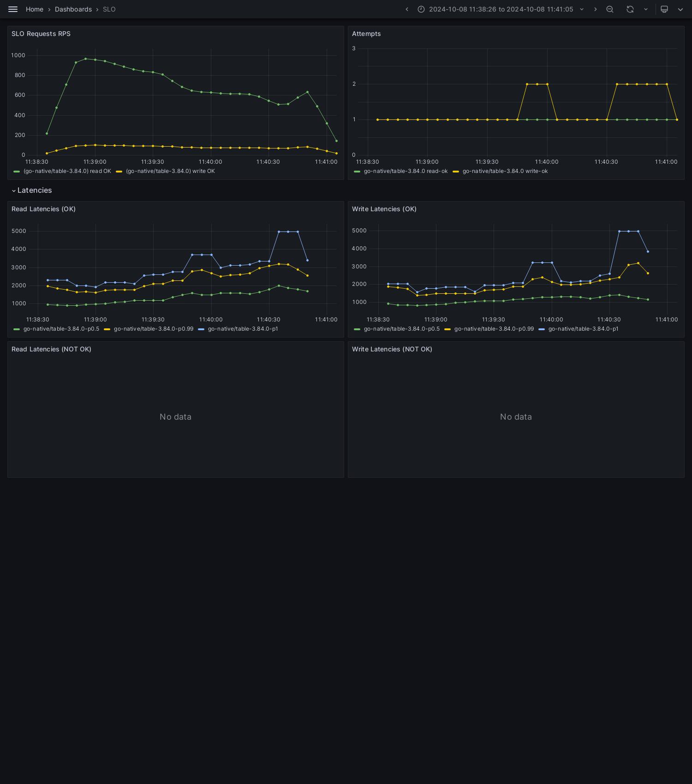Toggle p0.99 series in Read Latencies legend
692x784 pixels.
[x=154, y=329]
